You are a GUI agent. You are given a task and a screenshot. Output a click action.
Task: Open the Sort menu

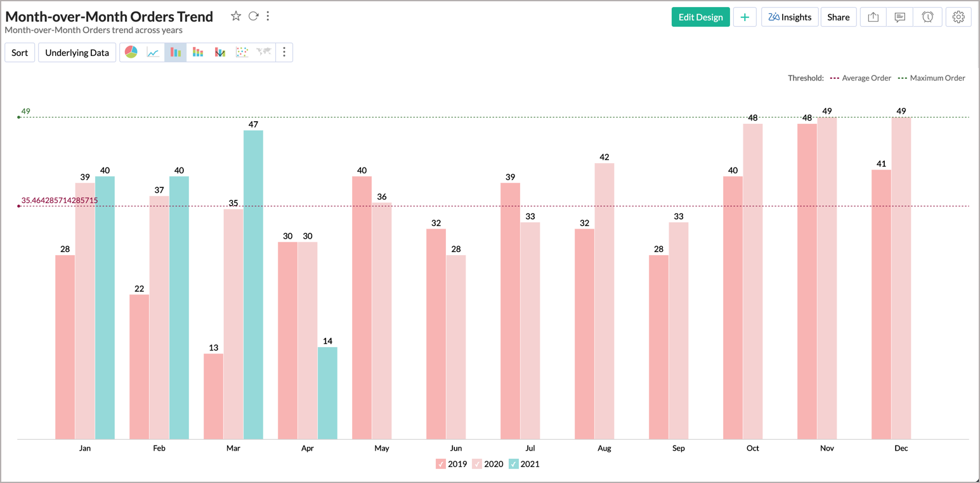click(x=20, y=52)
